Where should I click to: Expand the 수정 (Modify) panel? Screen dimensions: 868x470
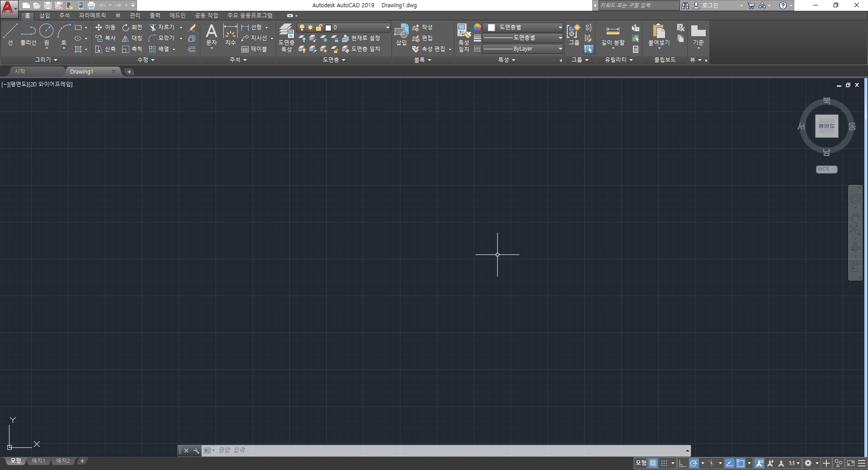click(146, 60)
